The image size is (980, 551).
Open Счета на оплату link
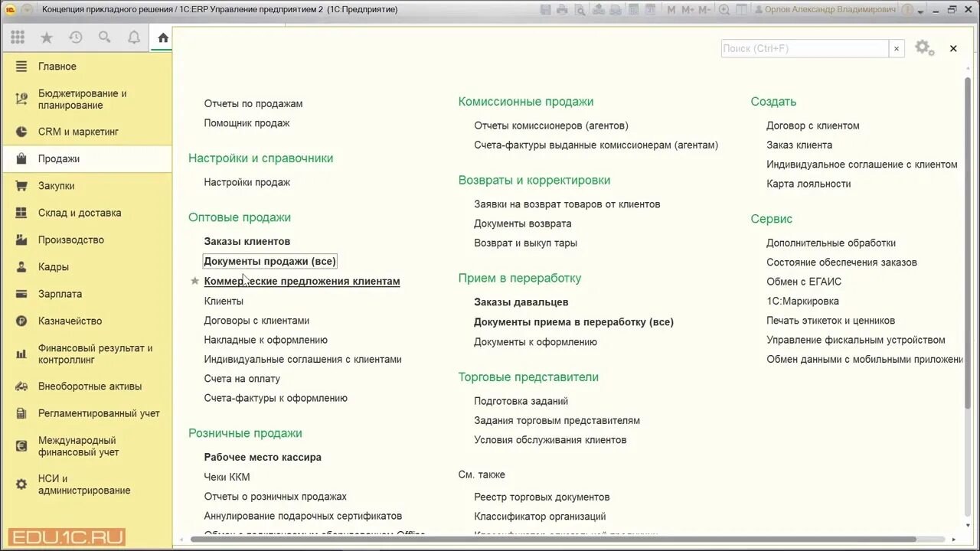(x=242, y=379)
